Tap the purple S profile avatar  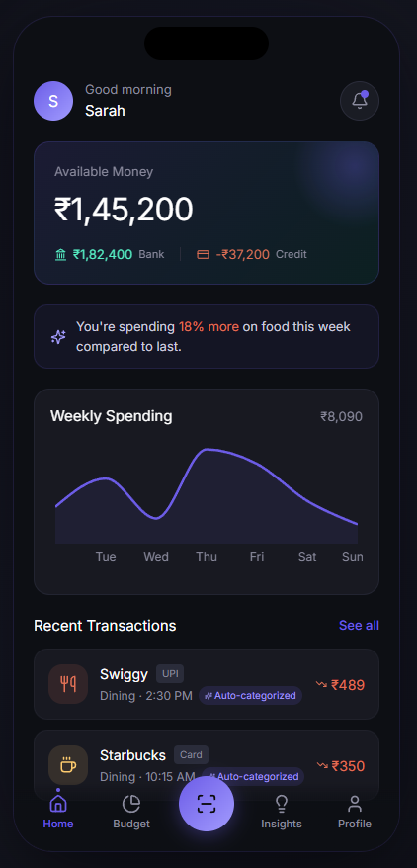(x=53, y=101)
